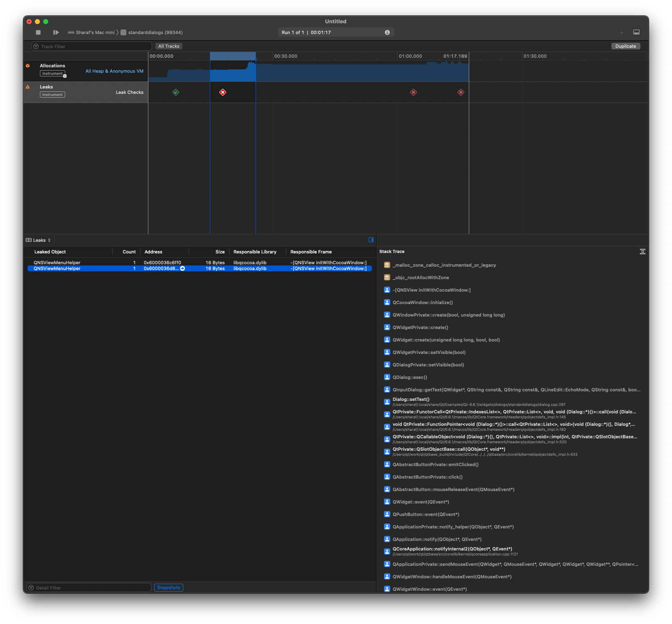Click the QWidgetPrivate::setVisible(bool) frame icon
The height and width of the screenshot is (624, 672).
(x=387, y=352)
